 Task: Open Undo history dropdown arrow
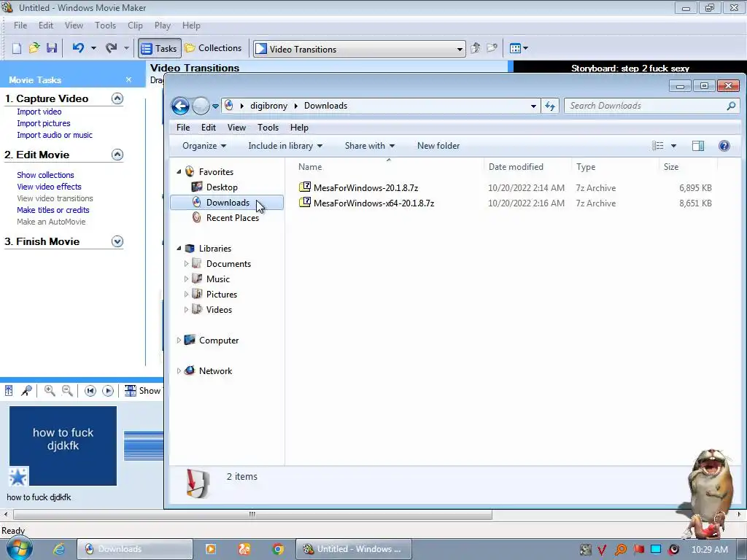tap(93, 48)
